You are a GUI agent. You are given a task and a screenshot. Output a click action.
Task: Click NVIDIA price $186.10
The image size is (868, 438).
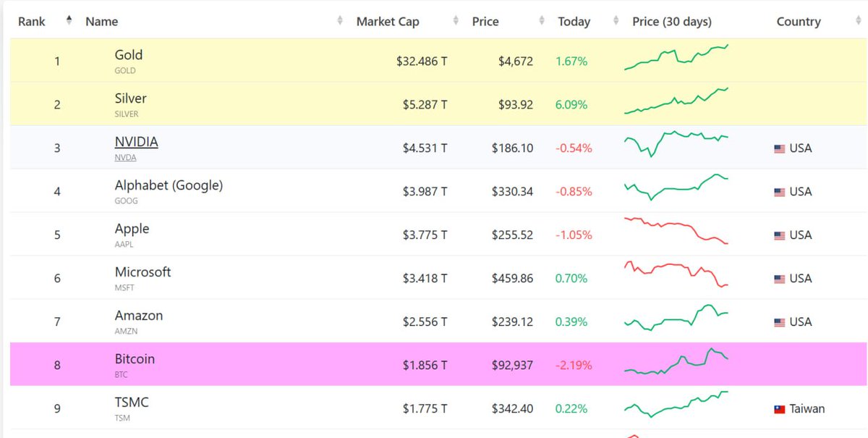coord(512,148)
